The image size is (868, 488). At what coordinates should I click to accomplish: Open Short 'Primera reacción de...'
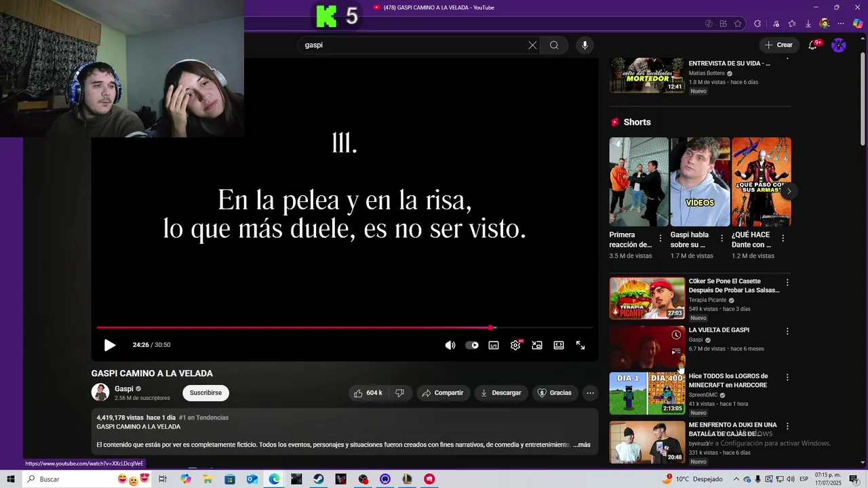[x=639, y=182]
